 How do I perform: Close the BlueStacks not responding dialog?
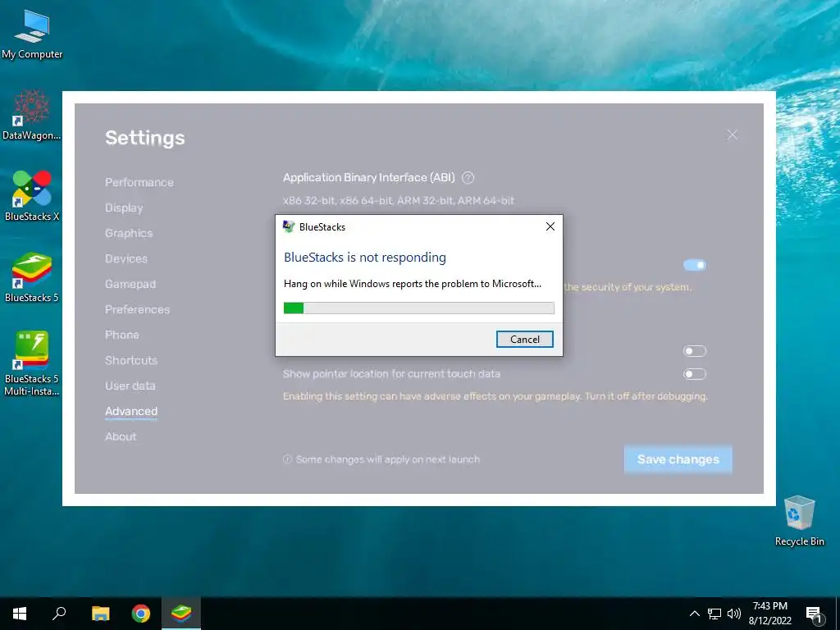[x=550, y=226]
